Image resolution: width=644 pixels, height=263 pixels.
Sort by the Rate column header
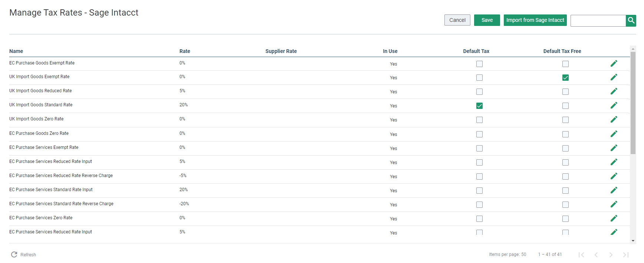tap(185, 51)
